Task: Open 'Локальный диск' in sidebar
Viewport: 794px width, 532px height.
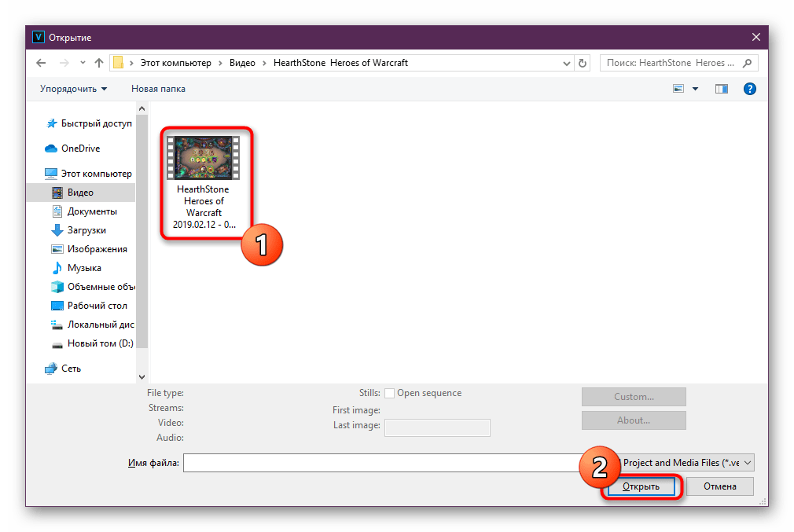Action: [x=93, y=325]
